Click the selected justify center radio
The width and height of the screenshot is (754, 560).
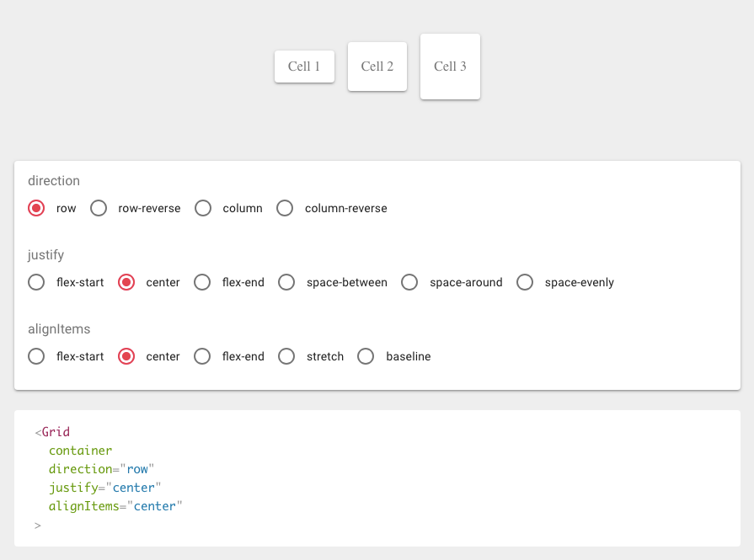pos(126,282)
